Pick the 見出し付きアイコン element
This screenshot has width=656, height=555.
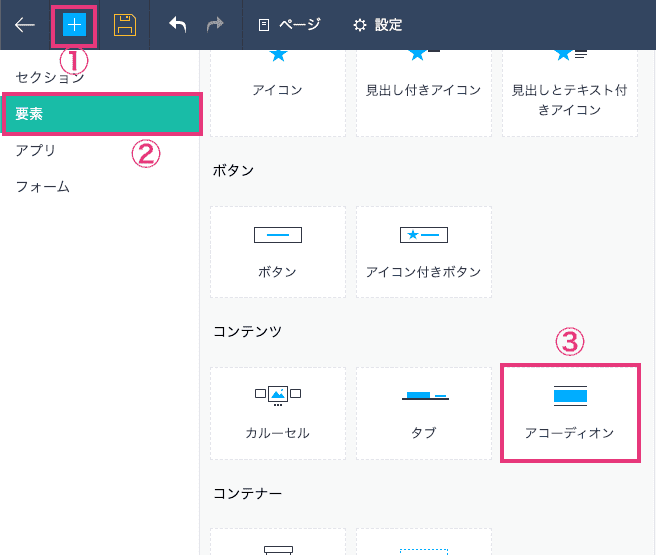coord(423,90)
